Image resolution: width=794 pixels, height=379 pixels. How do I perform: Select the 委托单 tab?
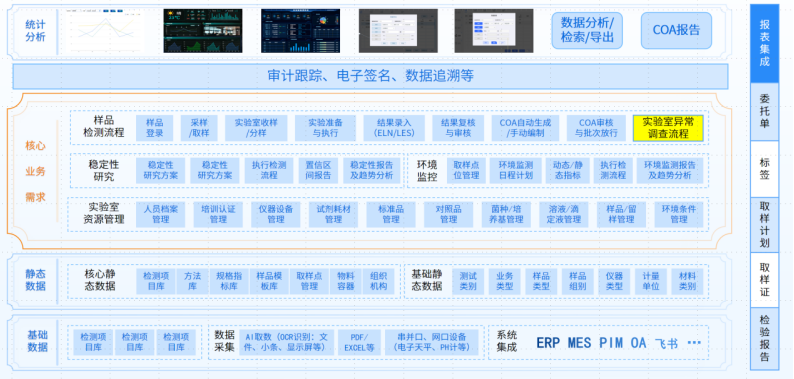(764, 112)
